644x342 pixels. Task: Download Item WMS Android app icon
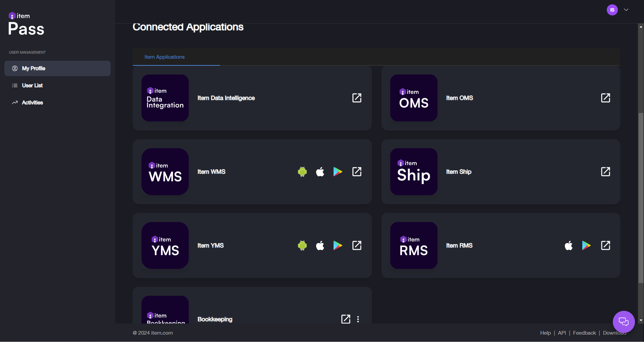(x=302, y=172)
